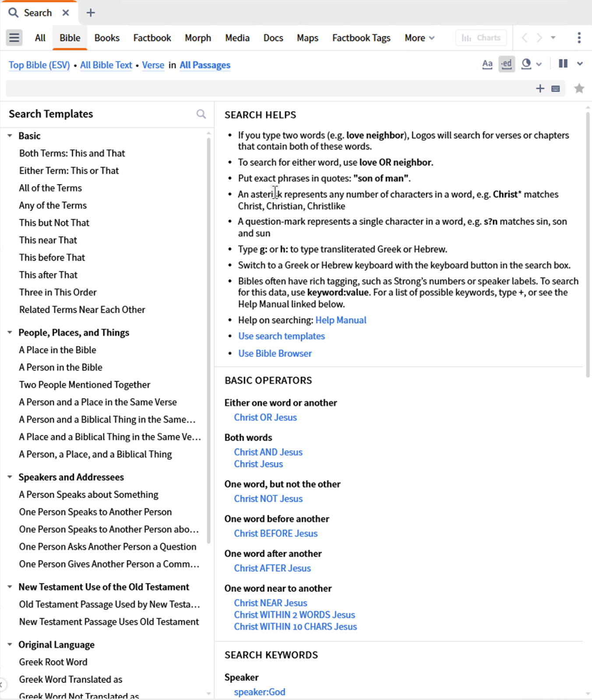Collapse the Basic templates group
The height and width of the screenshot is (700, 592).
point(10,136)
